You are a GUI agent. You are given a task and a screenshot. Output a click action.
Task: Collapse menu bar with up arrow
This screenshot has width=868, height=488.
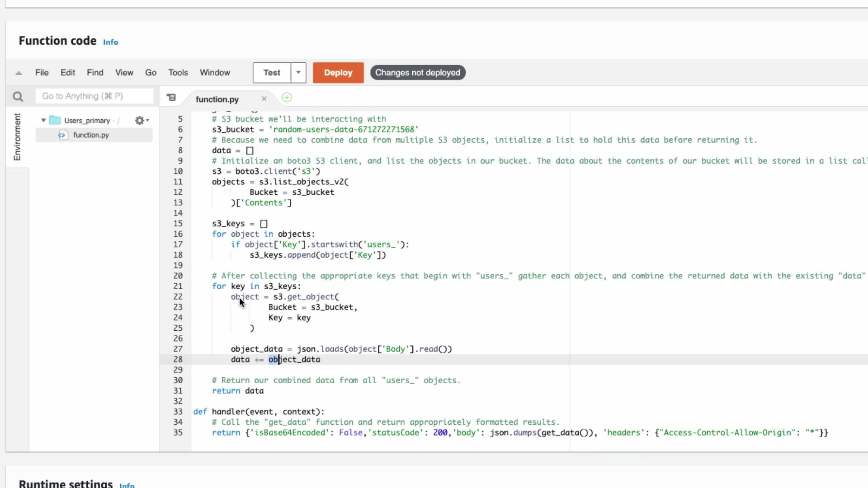[x=19, y=73]
